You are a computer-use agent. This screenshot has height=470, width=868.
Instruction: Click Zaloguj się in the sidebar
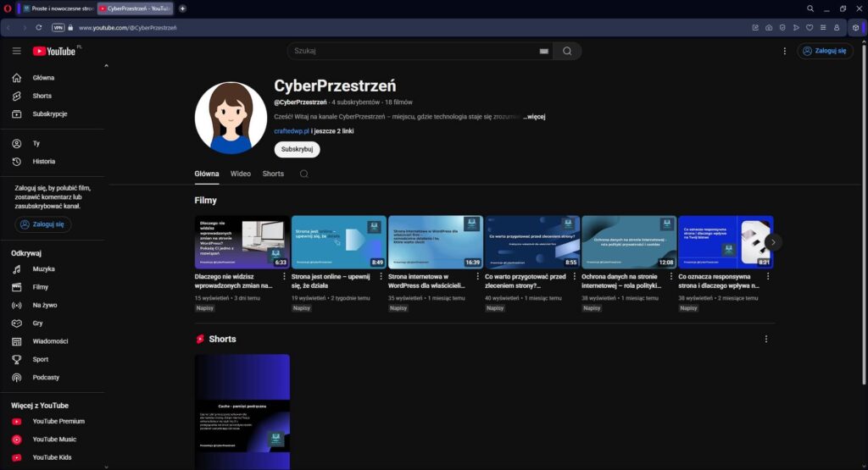coord(42,224)
